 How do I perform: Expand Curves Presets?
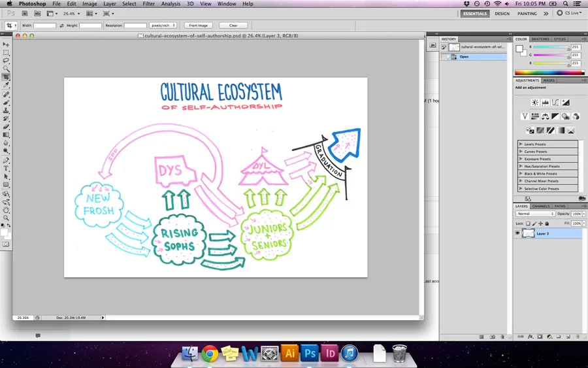521,152
